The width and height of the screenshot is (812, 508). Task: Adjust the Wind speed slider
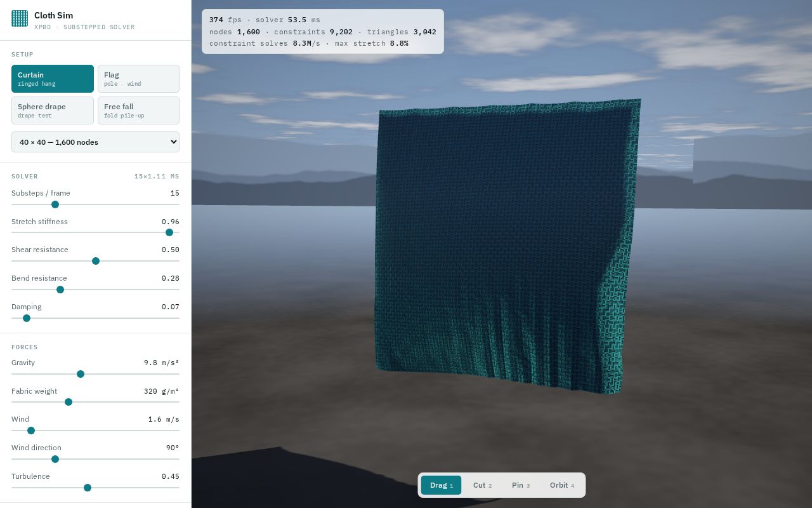[x=95, y=431]
